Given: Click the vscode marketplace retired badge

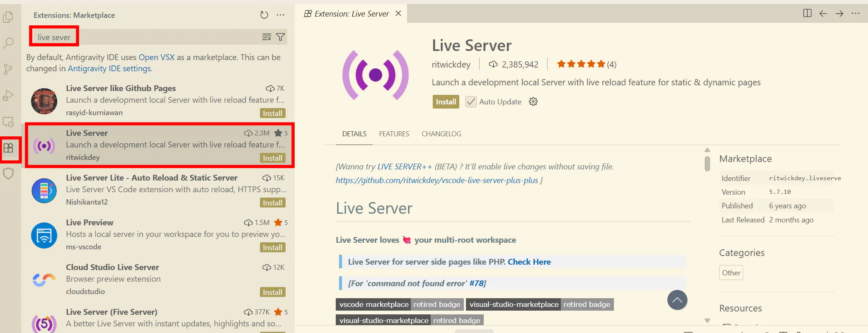Looking at the screenshot, I should (x=400, y=304).
